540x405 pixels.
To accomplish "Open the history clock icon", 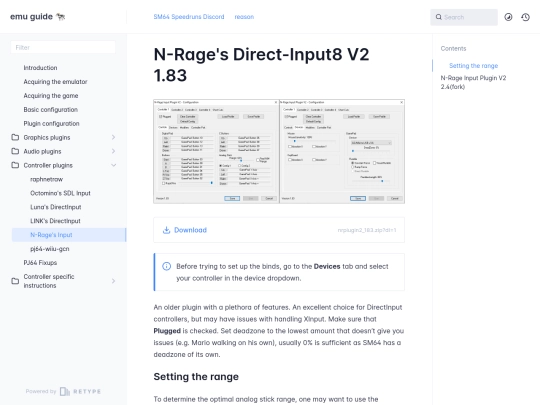I will 525,17.
